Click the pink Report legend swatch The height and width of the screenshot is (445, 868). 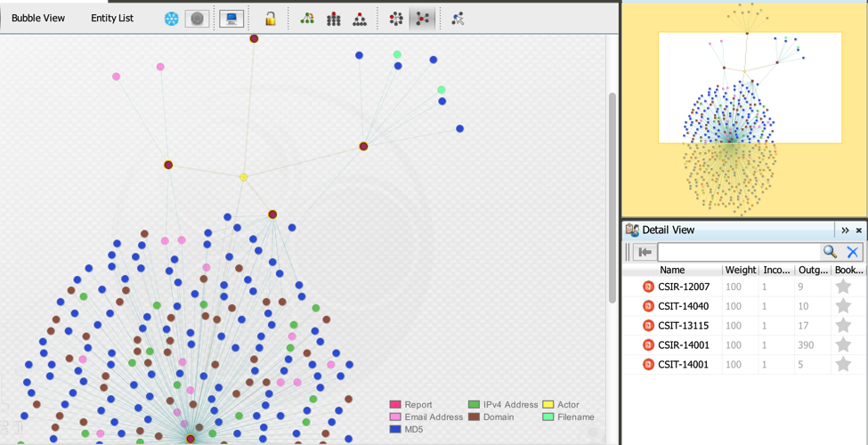[395, 405]
